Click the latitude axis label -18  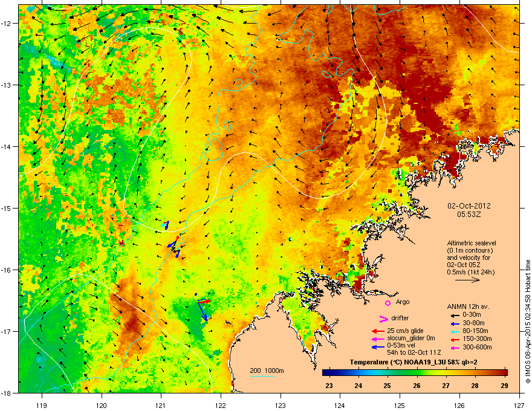coord(7,393)
